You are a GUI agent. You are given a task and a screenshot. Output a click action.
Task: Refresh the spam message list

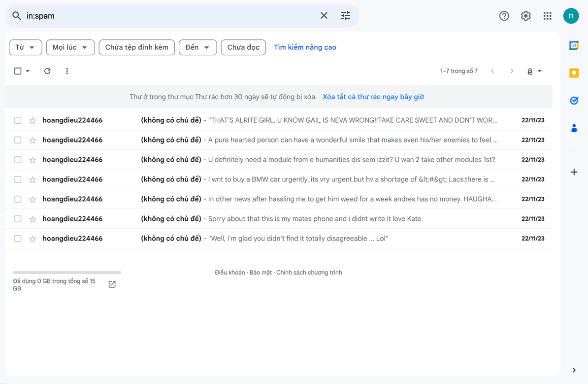[47, 71]
